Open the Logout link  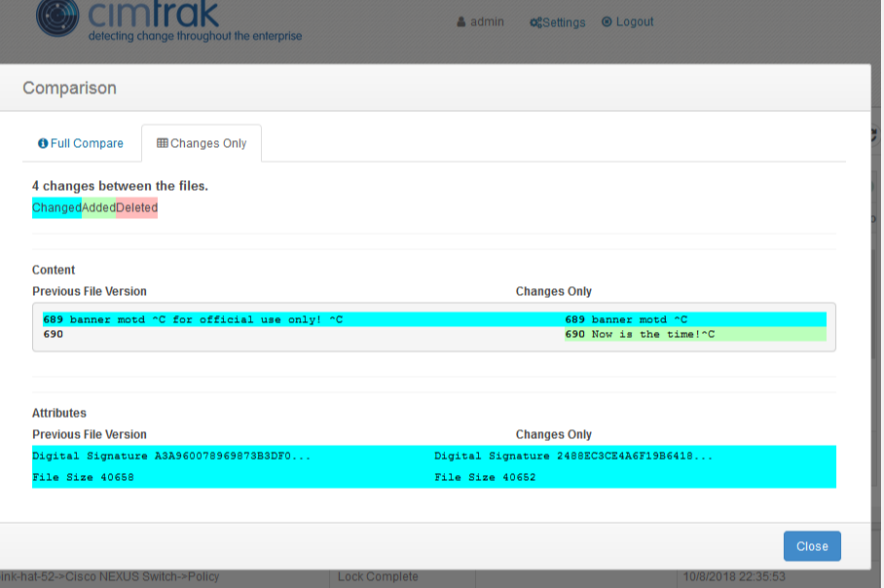point(634,21)
